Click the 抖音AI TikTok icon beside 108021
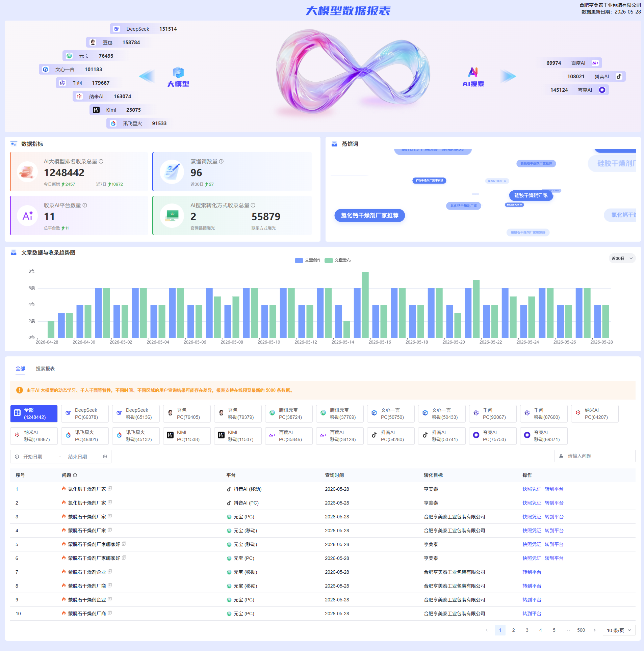This screenshot has height=651, width=644. pyautogui.click(x=619, y=77)
